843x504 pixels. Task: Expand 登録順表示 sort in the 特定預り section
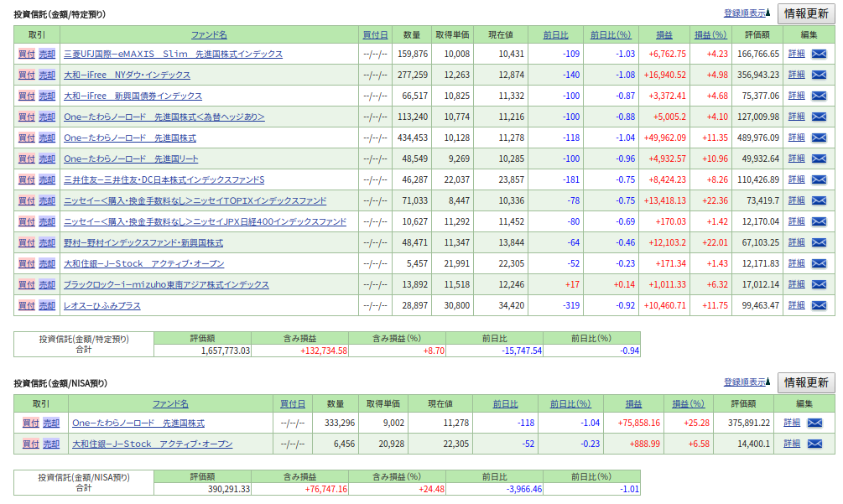(x=747, y=13)
